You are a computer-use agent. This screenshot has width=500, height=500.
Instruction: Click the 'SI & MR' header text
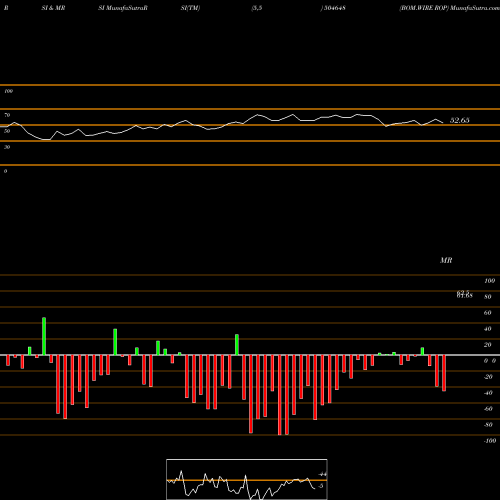point(53,8)
